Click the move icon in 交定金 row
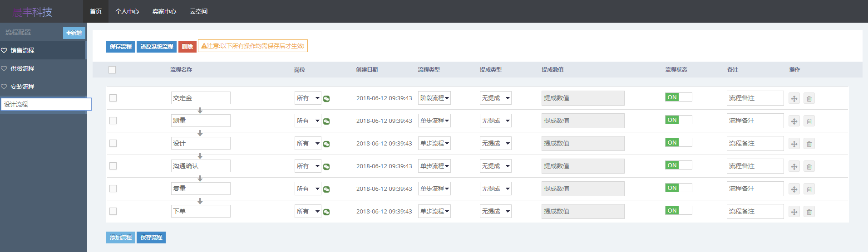 794,98
